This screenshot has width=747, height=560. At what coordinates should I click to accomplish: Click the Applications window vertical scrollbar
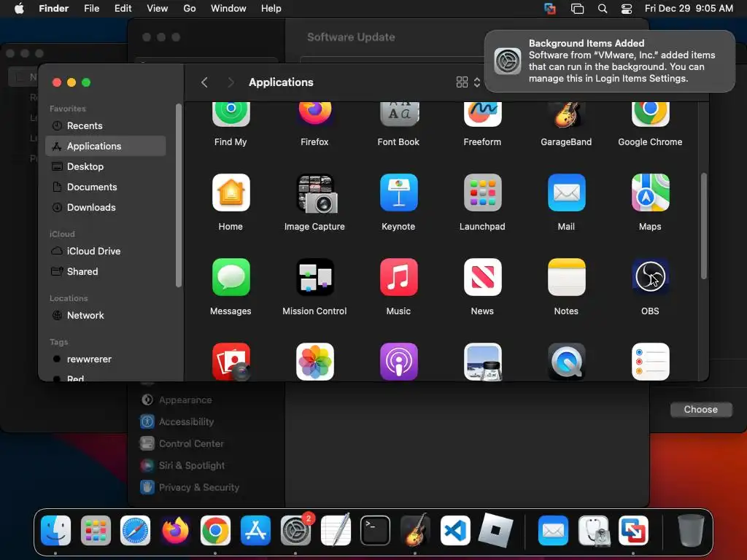704,226
